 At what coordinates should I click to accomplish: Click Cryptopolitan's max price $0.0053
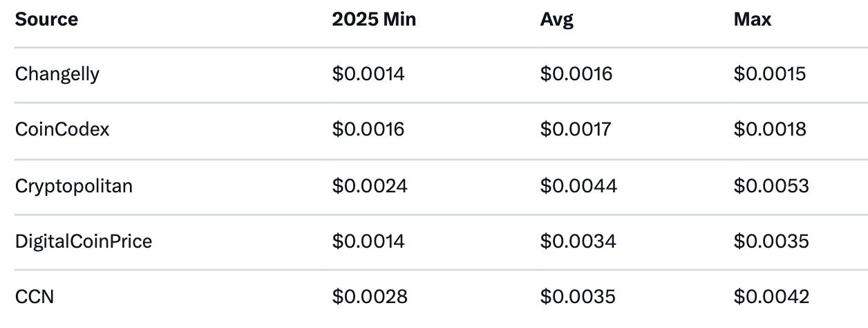point(771,185)
